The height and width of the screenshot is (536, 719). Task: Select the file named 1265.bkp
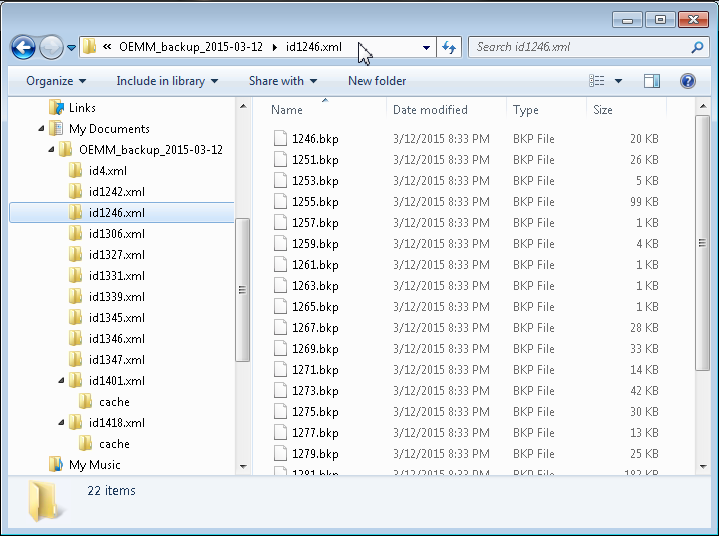point(315,307)
